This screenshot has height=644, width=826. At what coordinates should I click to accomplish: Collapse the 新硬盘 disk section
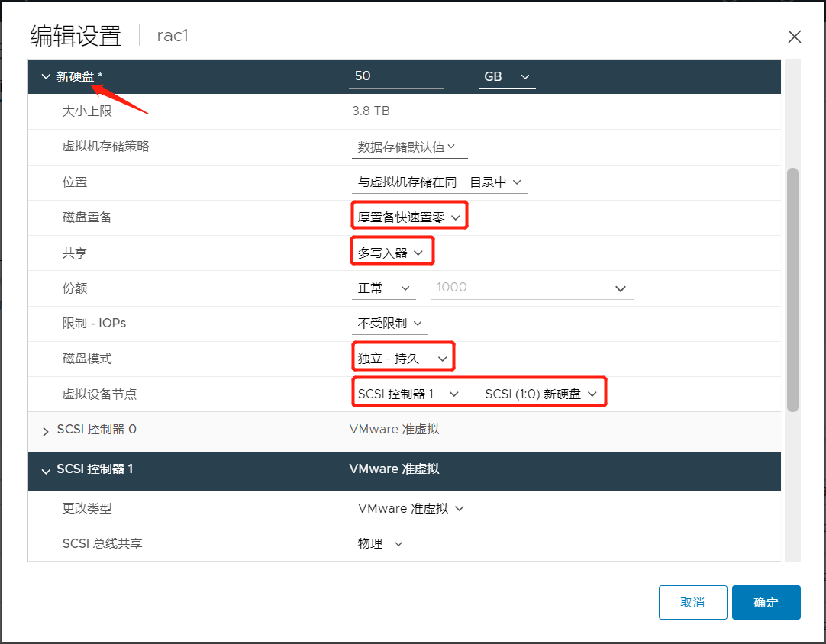[46, 76]
